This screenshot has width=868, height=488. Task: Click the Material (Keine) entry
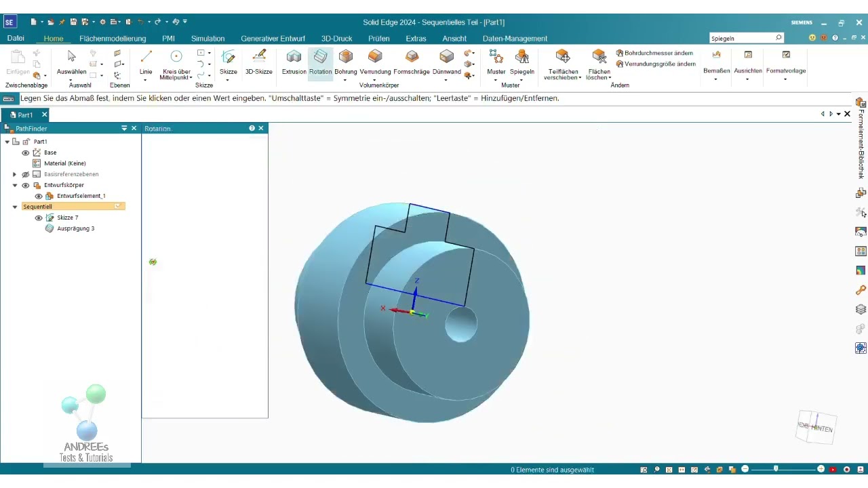[x=65, y=163]
